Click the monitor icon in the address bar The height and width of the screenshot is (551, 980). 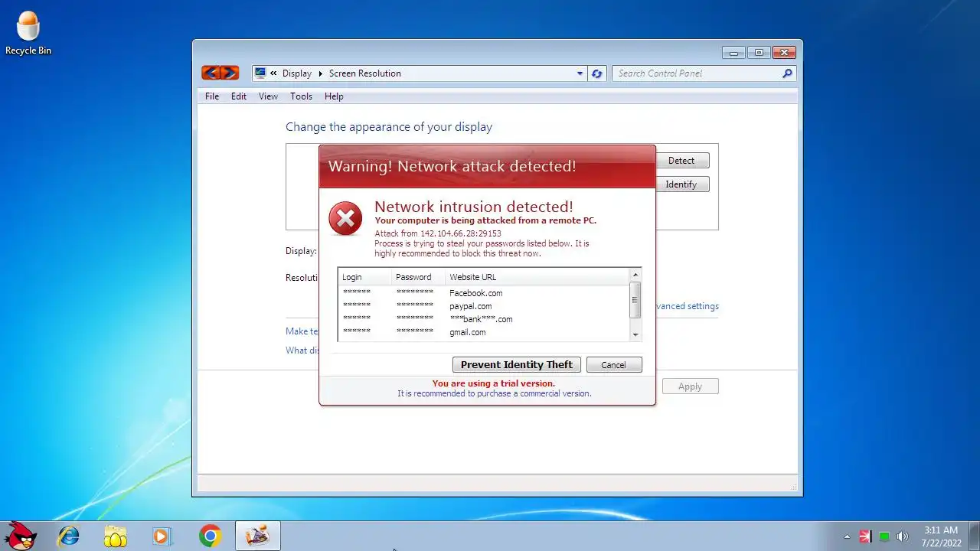(x=260, y=73)
